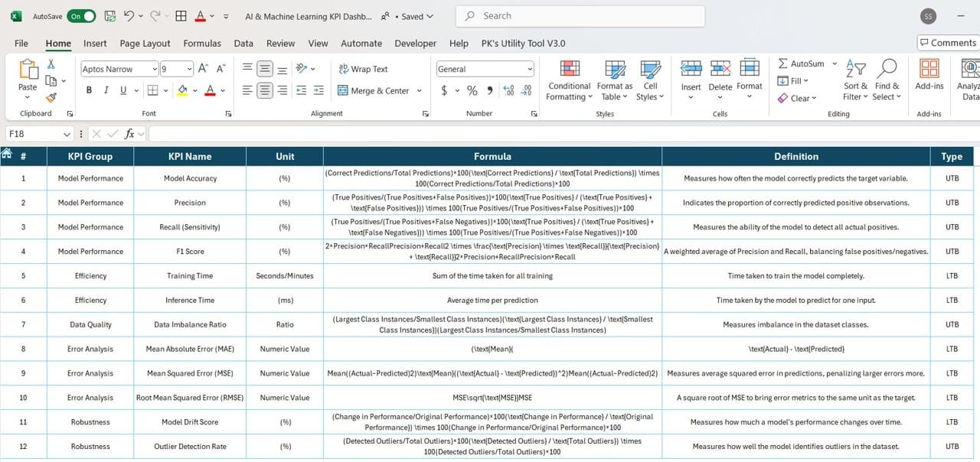Image resolution: width=980 pixels, height=462 pixels.
Task: Decrease font size with the smaller A
Action: pos(219,69)
